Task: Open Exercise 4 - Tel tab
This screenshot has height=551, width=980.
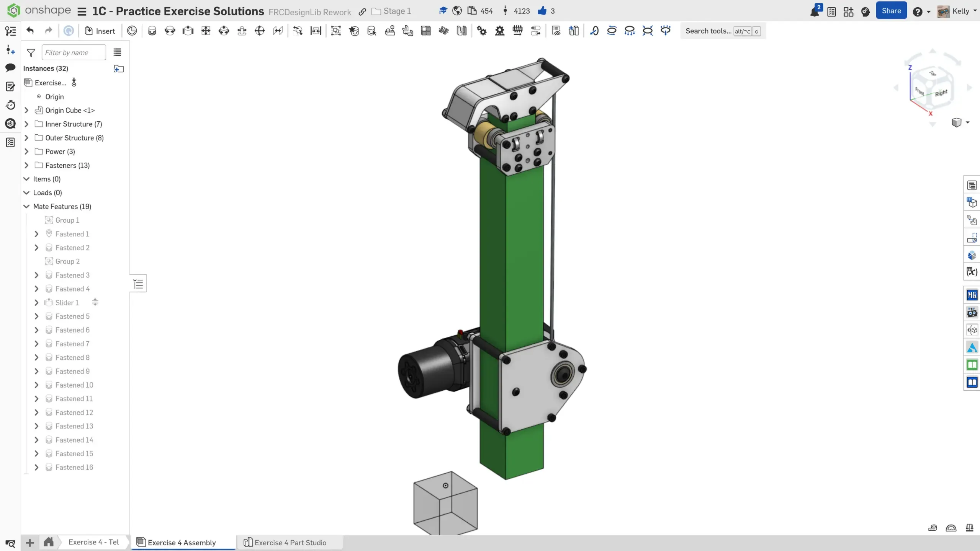Action: tap(93, 542)
